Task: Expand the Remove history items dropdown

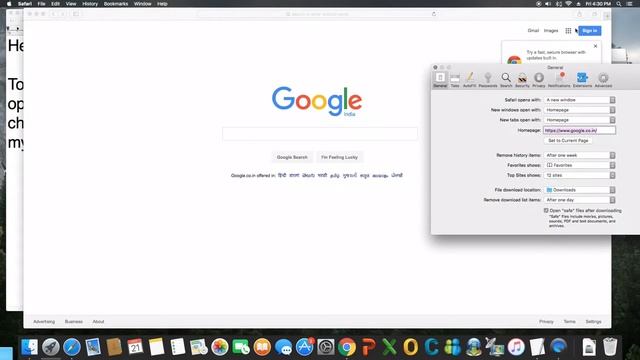Action: [x=580, y=156]
